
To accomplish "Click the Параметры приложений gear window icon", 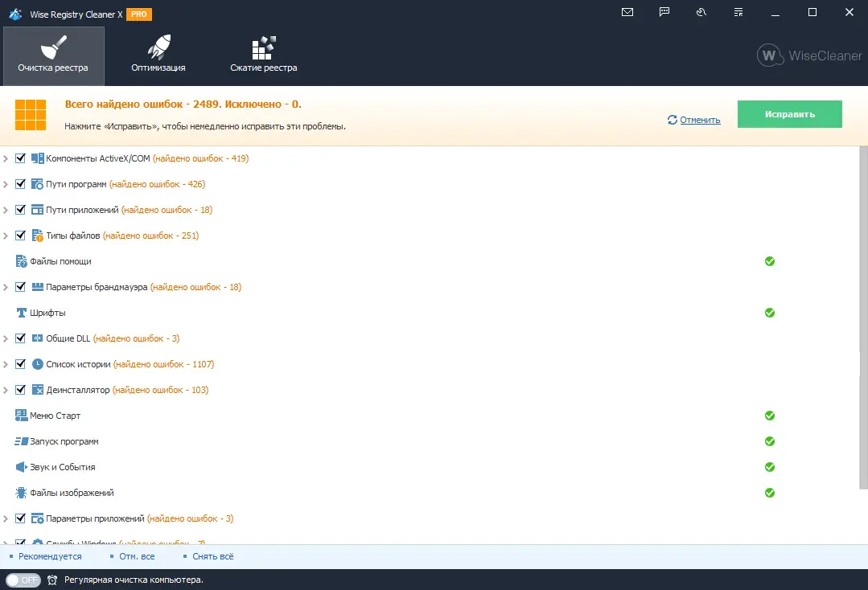I will [x=37, y=518].
